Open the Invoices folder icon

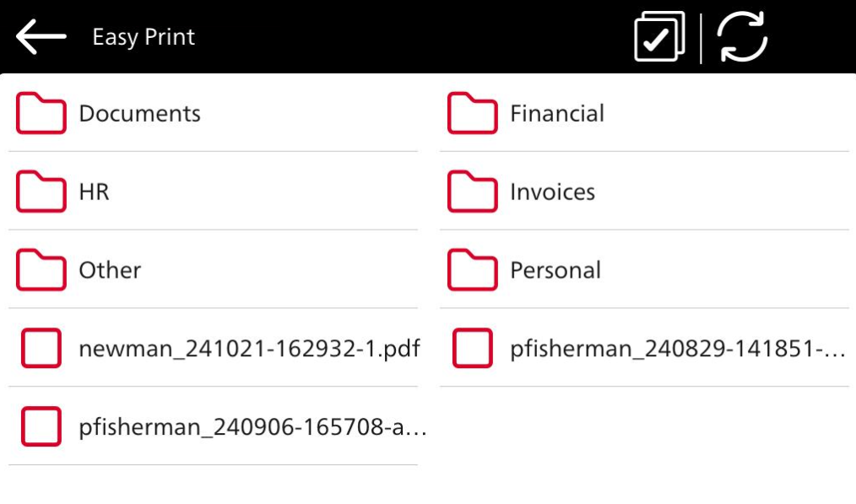pyautogui.click(x=472, y=192)
